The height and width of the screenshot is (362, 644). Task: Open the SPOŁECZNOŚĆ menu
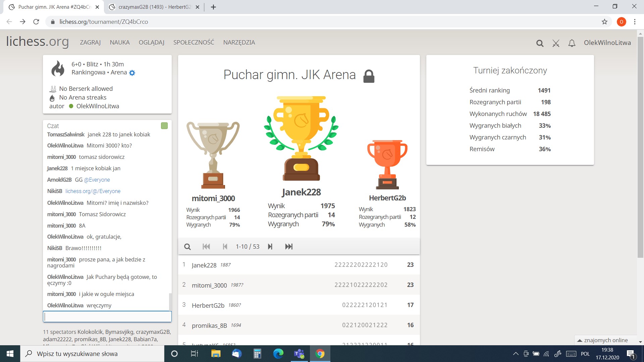194,43
